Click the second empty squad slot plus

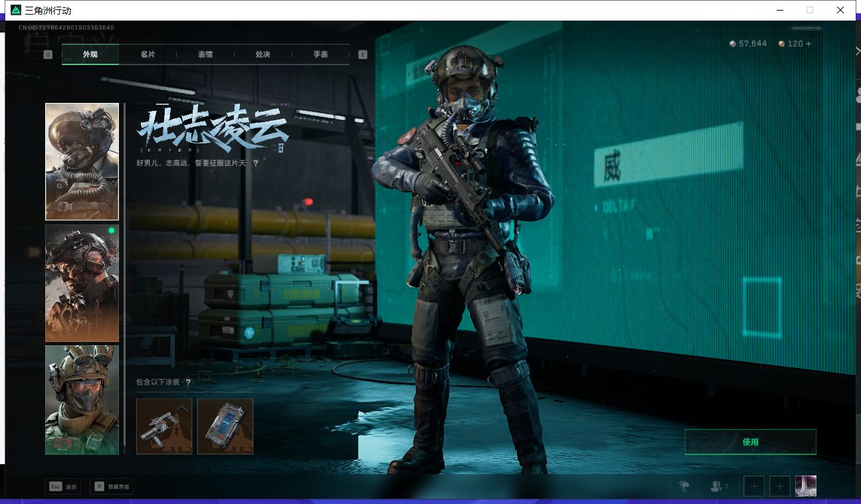click(x=780, y=487)
